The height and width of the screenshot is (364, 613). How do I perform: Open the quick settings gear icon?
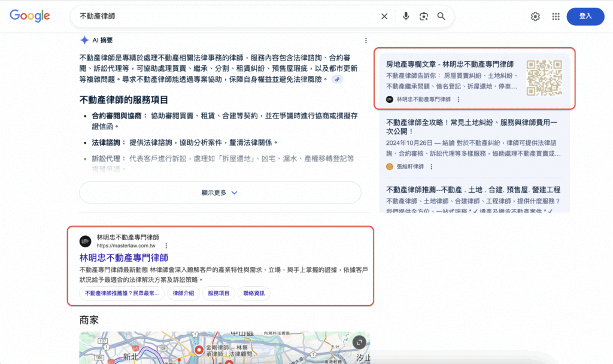coord(535,16)
